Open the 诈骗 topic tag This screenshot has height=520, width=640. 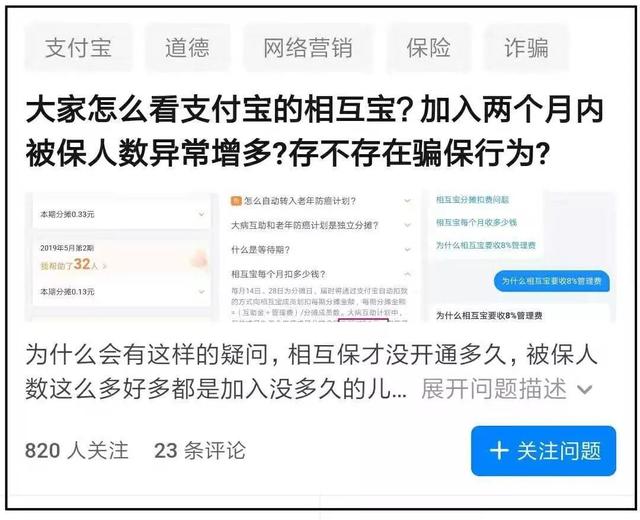(526, 48)
